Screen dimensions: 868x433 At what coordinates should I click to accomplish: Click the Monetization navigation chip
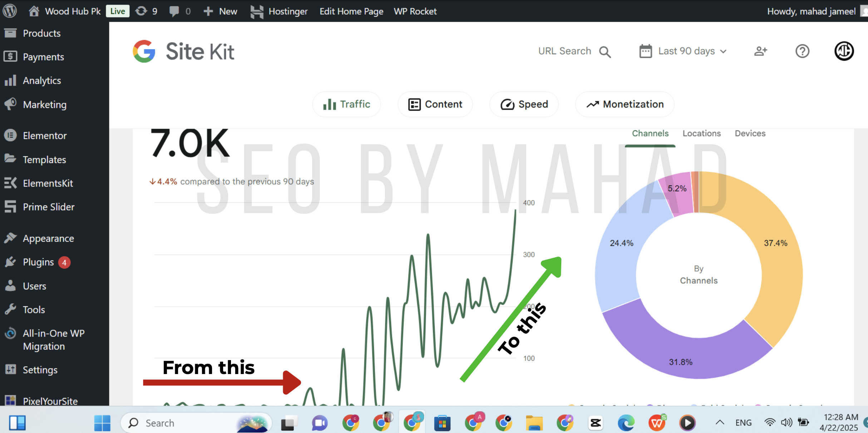point(625,104)
